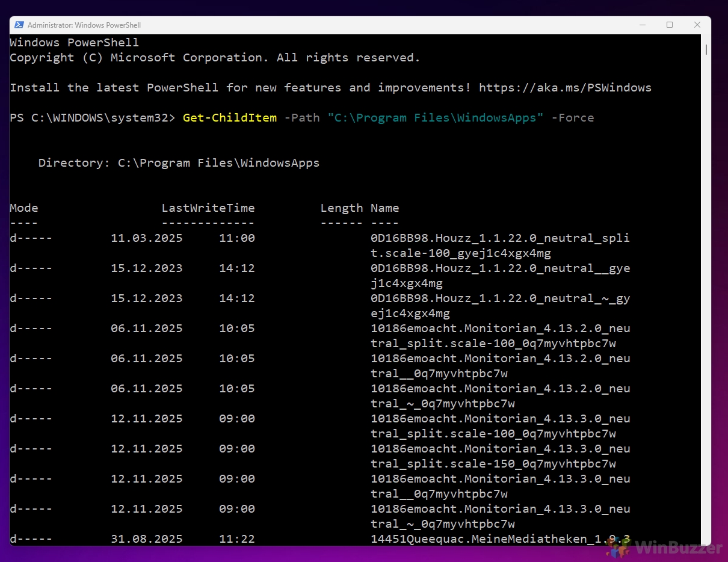Click the -Path parameter in the command
Image resolution: width=728 pixels, height=562 pixels.
tap(302, 118)
